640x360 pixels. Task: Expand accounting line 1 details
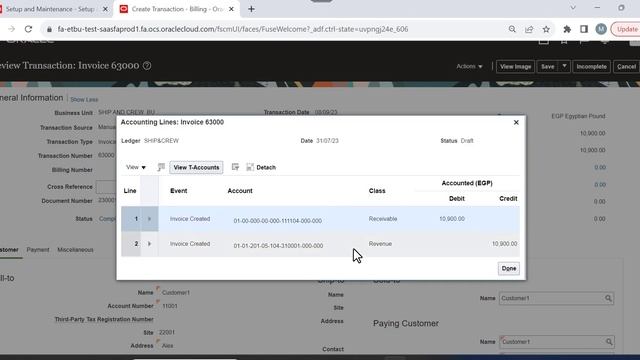[x=149, y=219]
